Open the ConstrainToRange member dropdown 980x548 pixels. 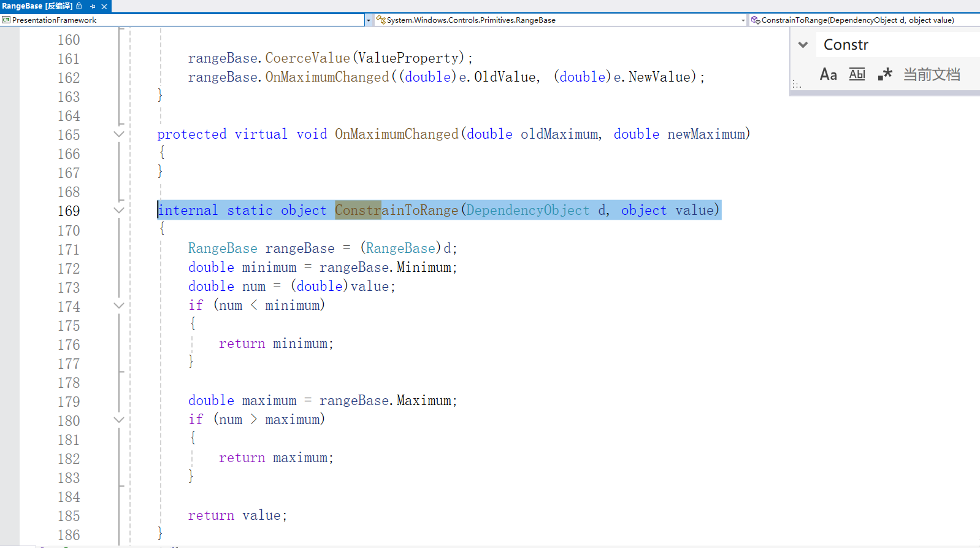[859, 20]
